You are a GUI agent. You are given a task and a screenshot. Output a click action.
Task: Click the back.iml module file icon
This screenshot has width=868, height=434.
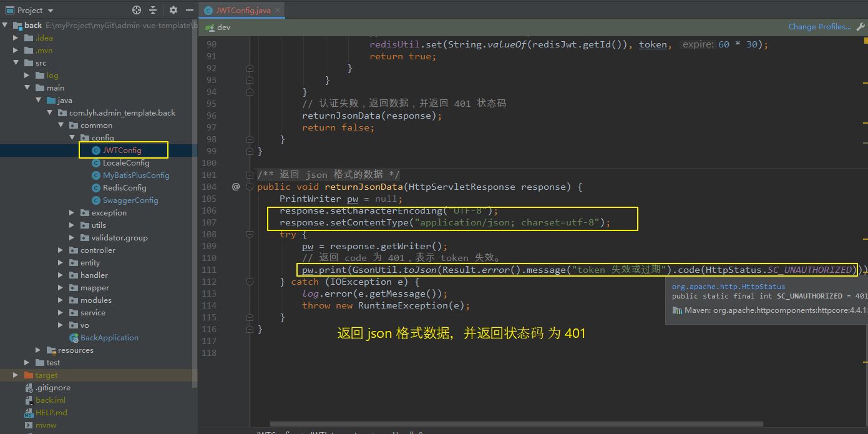29,400
